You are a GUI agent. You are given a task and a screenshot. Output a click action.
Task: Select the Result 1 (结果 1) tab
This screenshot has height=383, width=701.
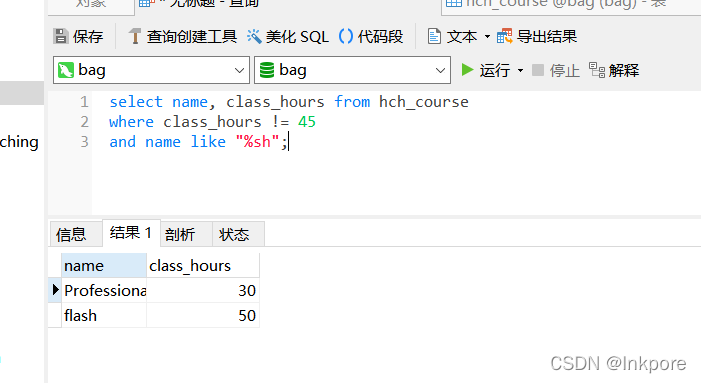tap(131, 233)
